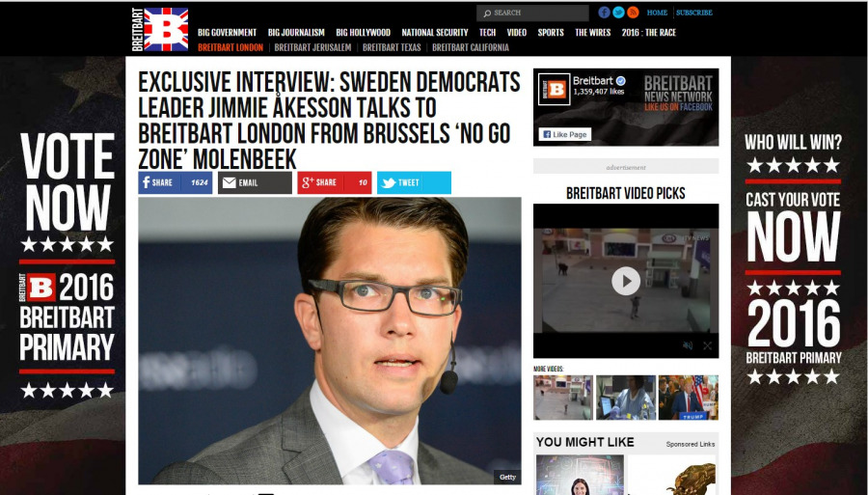Open the Trump rally video thumbnail
The height and width of the screenshot is (495, 868).
[x=688, y=398]
